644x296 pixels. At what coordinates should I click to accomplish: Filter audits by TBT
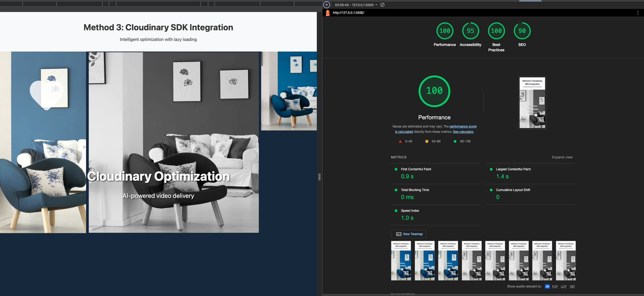pyautogui.click(x=572, y=287)
